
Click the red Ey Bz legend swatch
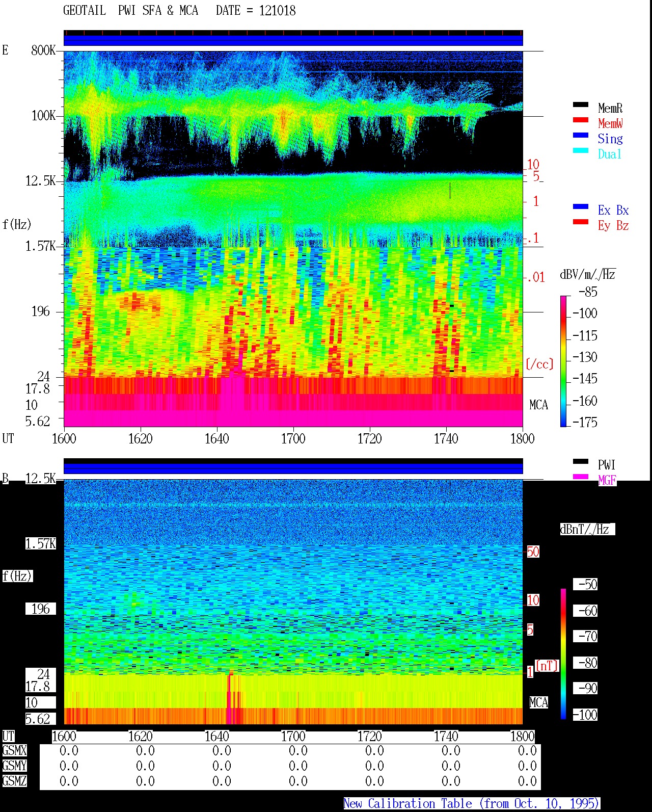(x=581, y=222)
